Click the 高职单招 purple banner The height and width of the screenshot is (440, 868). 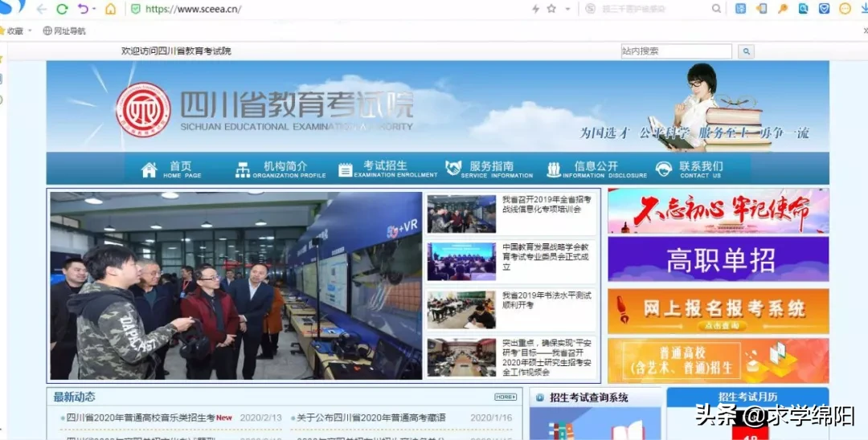click(x=718, y=259)
